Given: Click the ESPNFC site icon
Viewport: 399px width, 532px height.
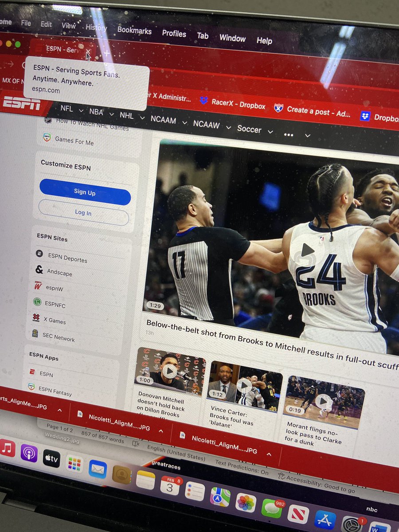Looking at the screenshot, I should [x=37, y=301].
